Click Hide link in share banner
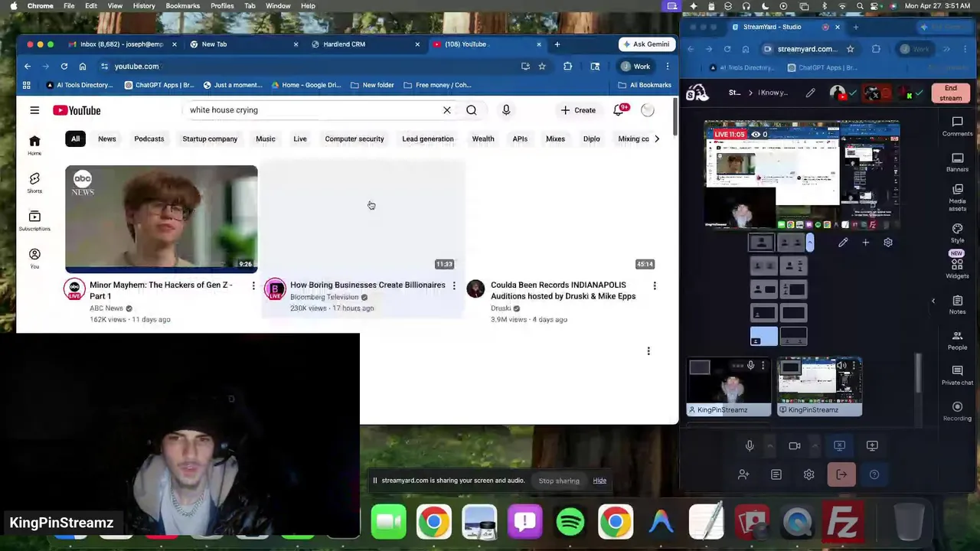The image size is (980, 551). pos(599,481)
